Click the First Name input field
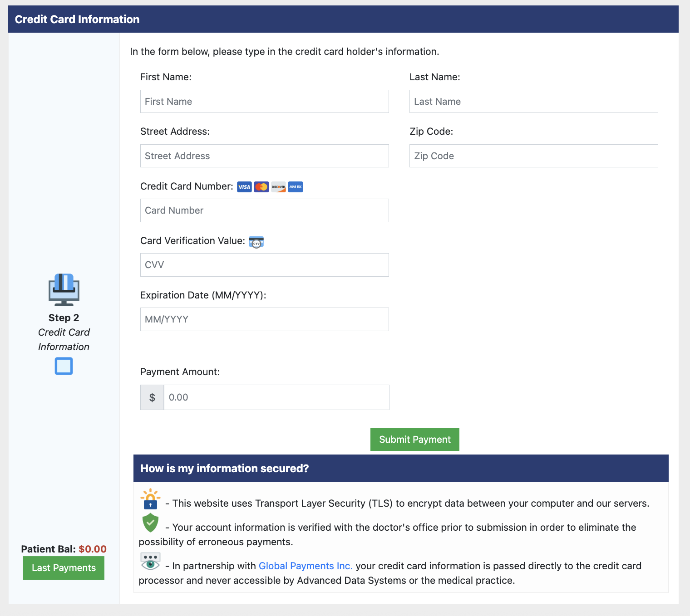 click(264, 101)
